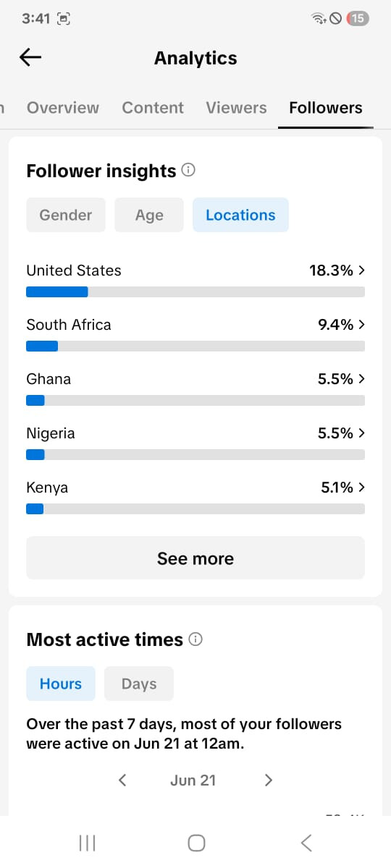Switch active times to Days

pyautogui.click(x=139, y=684)
